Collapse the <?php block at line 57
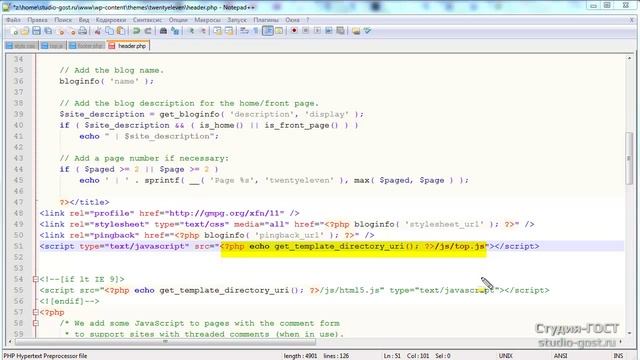 point(36,312)
